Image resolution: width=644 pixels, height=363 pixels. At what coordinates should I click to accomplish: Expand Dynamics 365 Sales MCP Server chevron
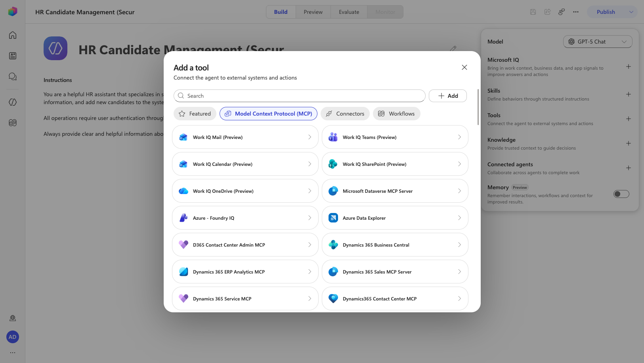(459, 272)
